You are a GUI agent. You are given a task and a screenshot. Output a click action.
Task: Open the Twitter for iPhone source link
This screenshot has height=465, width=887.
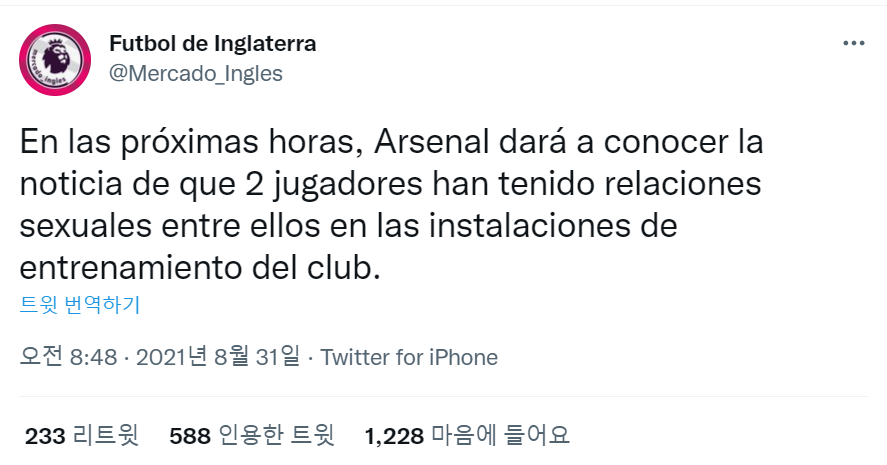408,357
